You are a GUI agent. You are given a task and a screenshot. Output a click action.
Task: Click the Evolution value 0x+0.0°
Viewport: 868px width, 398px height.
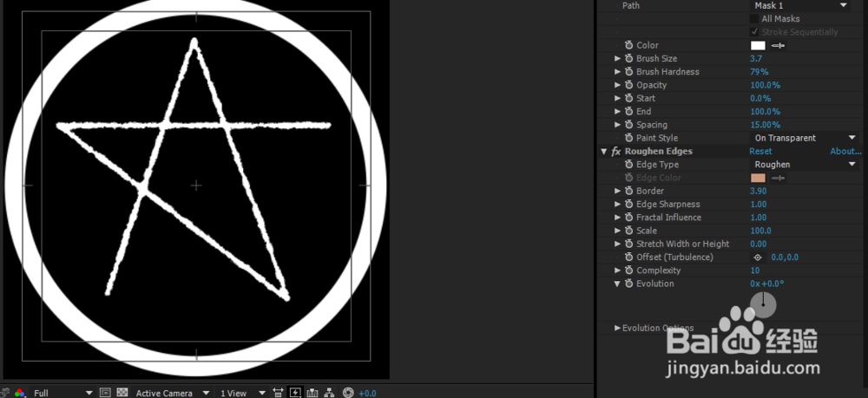tap(767, 284)
